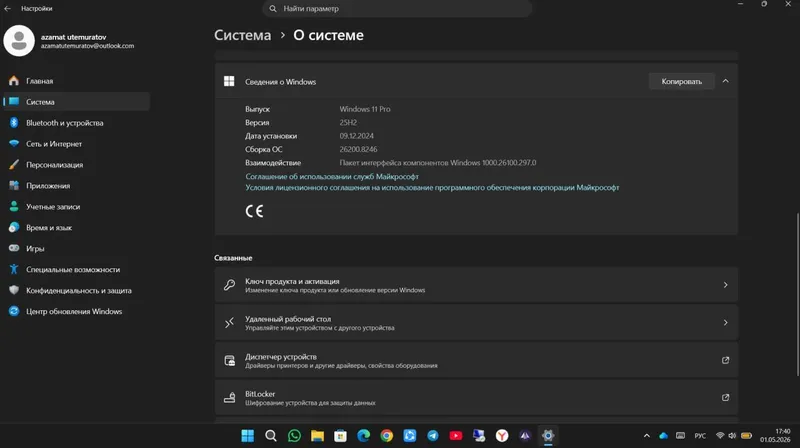The width and height of the screenshot is (800, 448).
Task: Open Yandex Browser from the taskbar
Action: (502, 435)
